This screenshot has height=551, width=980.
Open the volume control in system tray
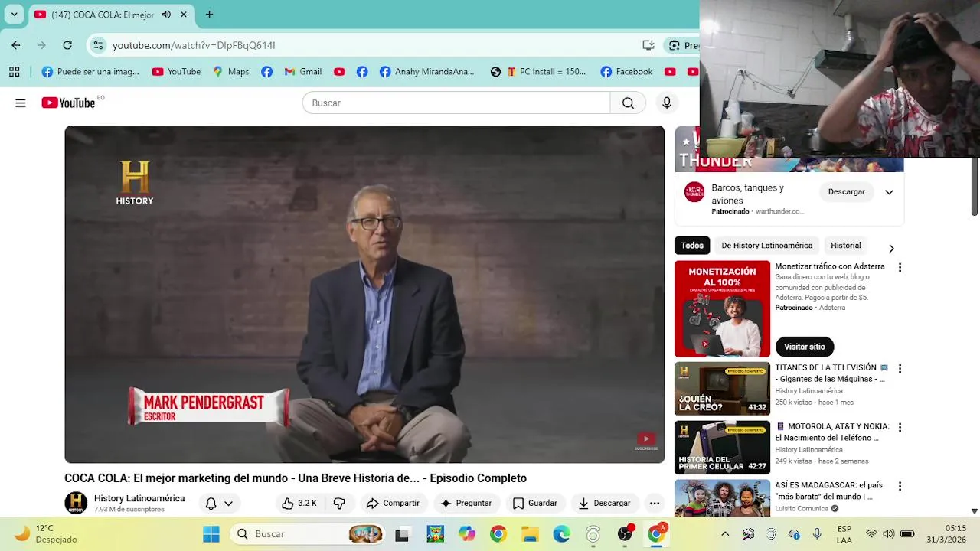coord(888,533)
